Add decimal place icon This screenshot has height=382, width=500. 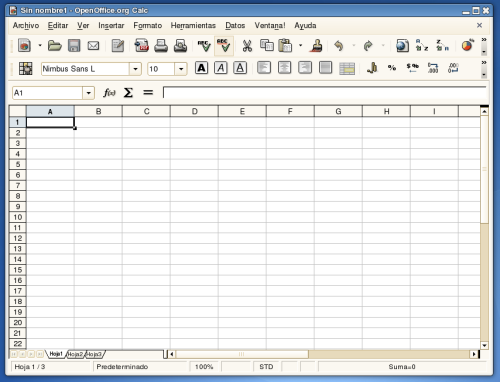(x=433, y=68)
